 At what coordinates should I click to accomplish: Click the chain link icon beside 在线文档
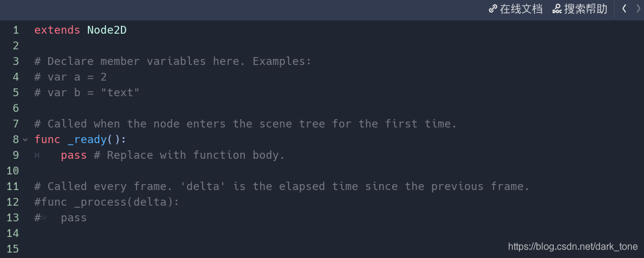(493, 9)
